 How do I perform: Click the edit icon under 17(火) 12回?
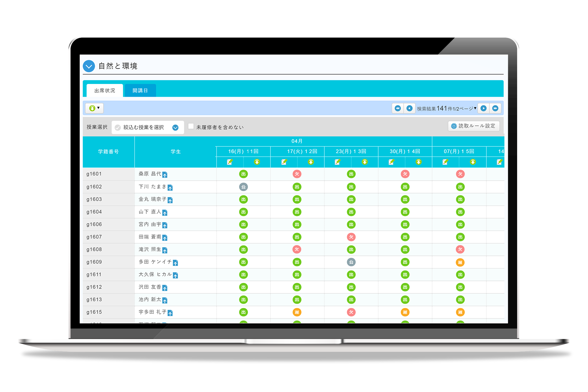pyautogui.click(x=284, y=162)
